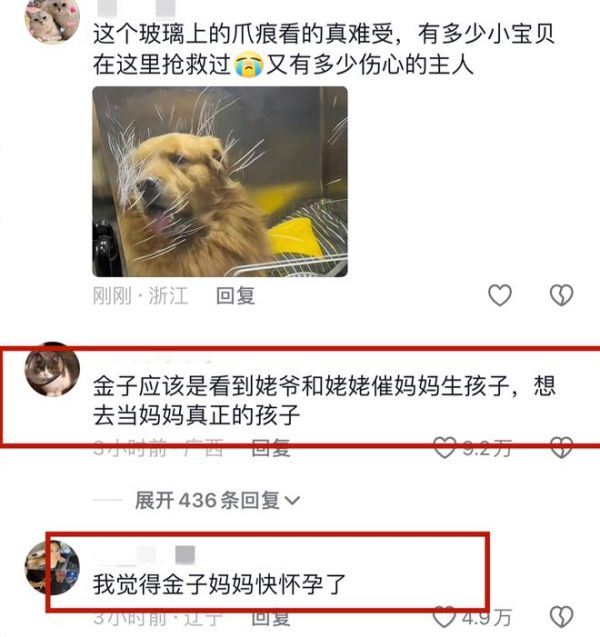Open the avatar of third commenter
This screenshot has height=637, width=600.
click(x=52, y=568)
